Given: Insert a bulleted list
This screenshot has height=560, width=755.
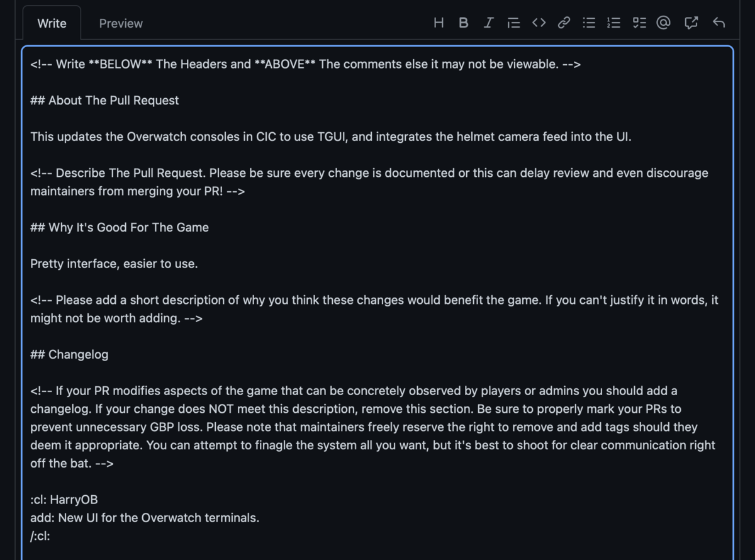Looking at the screenshot, I should coord(589,23).
